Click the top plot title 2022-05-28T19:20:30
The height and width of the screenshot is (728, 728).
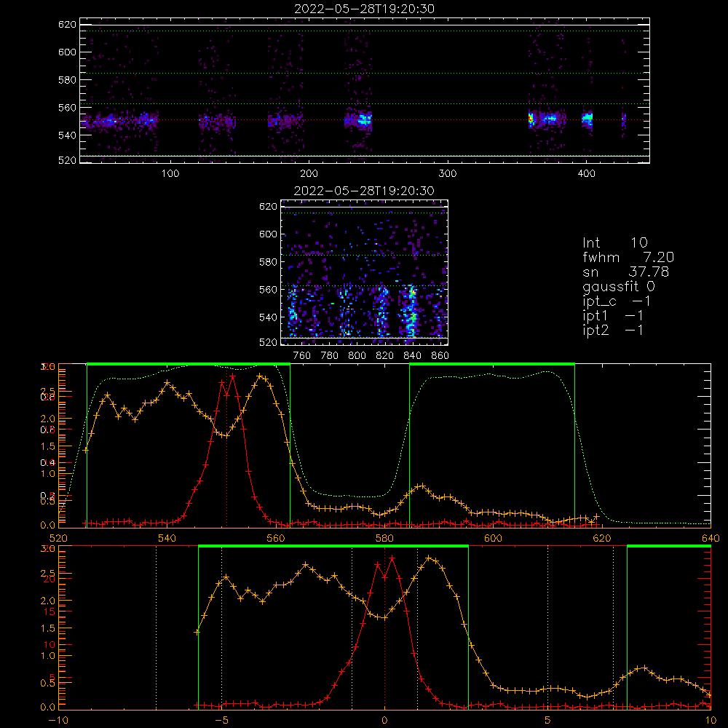(364, 9)
